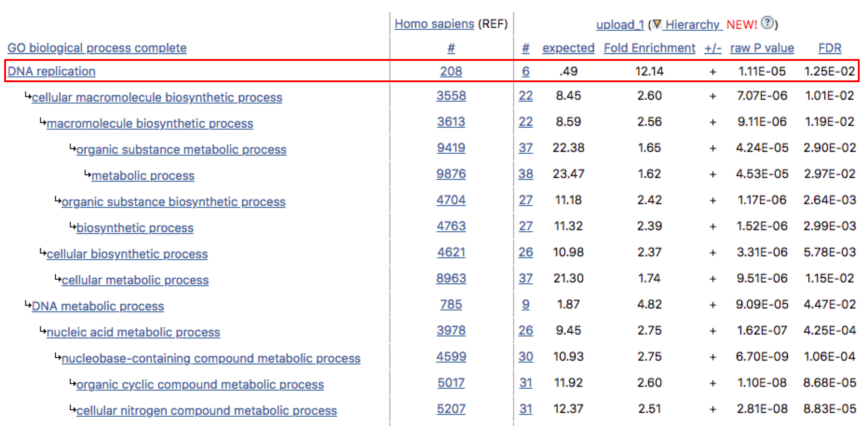
Task: Sort by the FDR column header
Action: 829,48
